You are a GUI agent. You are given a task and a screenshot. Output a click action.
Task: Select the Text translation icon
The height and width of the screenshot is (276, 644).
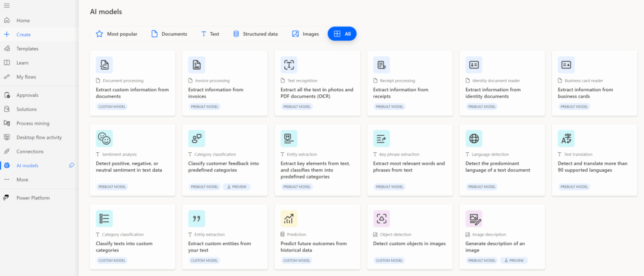click(x=567, y=139)
